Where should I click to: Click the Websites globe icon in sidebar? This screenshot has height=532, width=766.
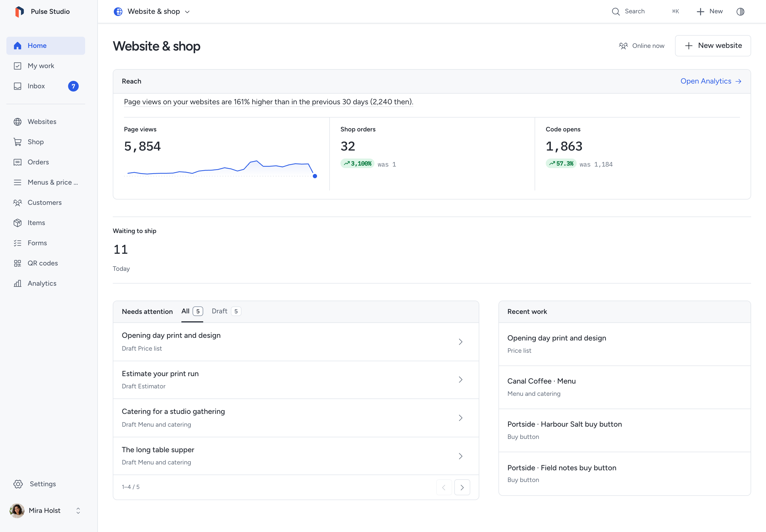tap(18, 122)
